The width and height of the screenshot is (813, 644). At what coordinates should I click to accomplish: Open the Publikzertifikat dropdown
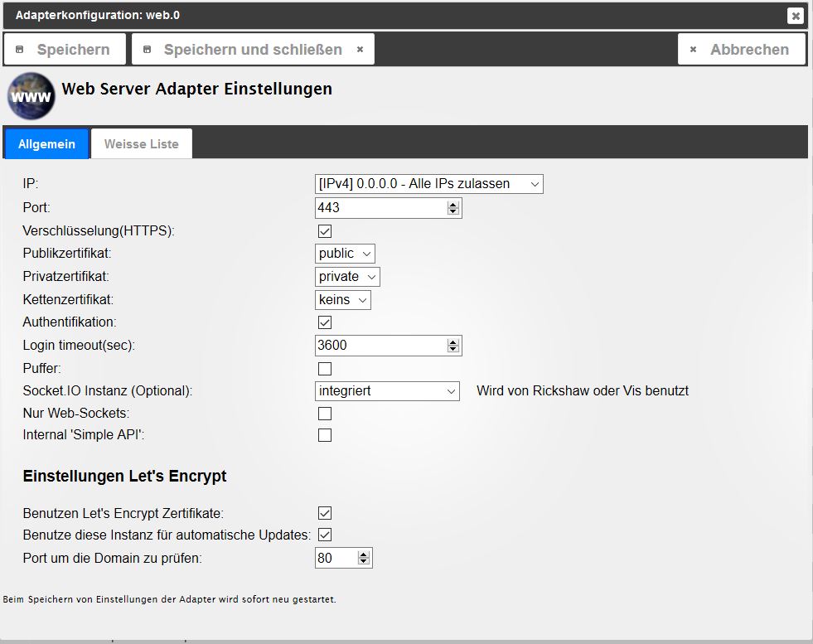[345, 254]
